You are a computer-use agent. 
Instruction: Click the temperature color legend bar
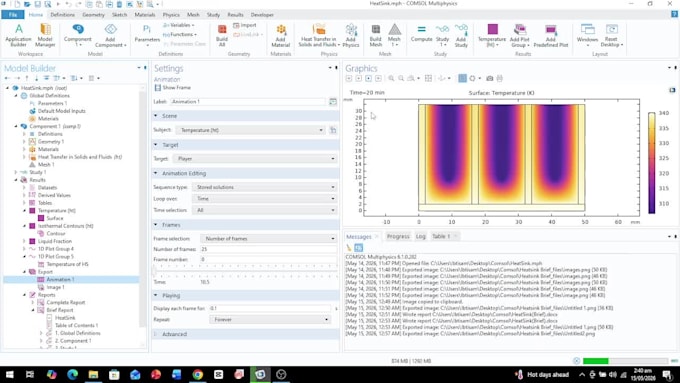[651, 163]
